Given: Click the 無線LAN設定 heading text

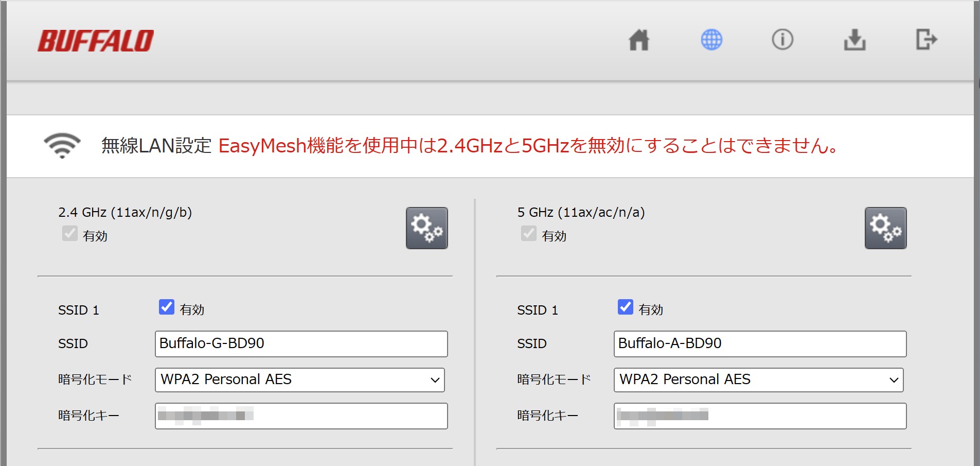Looking at the screenshot, I should tap(156, 146).
